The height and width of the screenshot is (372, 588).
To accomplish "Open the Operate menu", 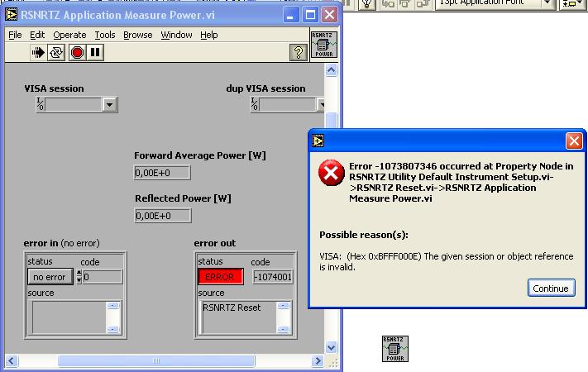I will (x=69, y=35).
